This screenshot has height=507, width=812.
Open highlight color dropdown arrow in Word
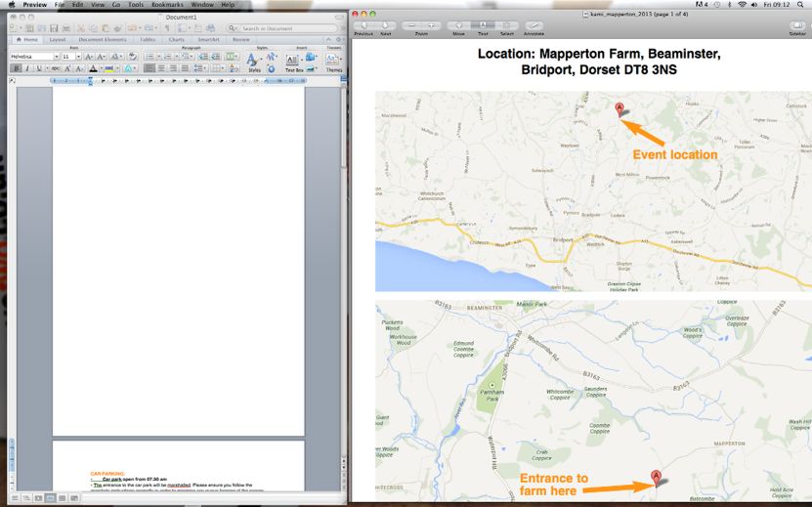tap(117, 68)
